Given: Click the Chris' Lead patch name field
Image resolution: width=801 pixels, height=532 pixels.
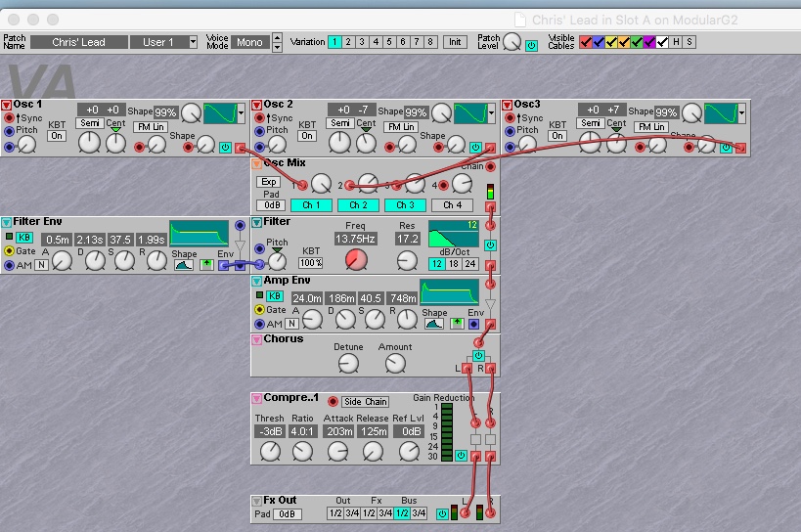Looking at the screenshot, I should pos(80,42).
